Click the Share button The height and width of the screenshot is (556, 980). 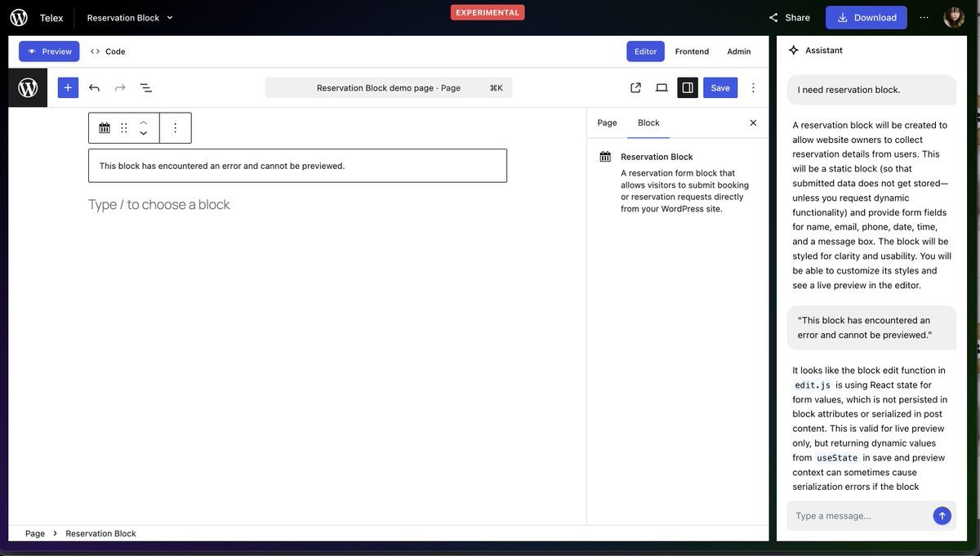(789, 17)
